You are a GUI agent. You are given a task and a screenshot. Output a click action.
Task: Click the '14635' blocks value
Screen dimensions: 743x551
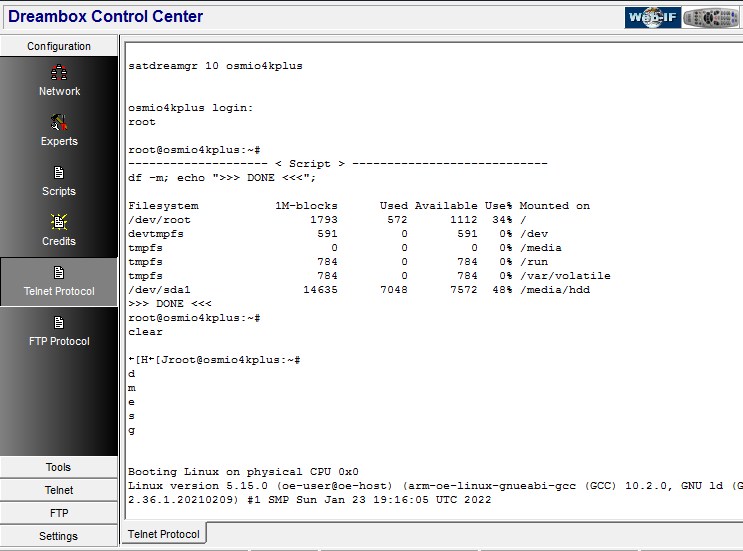click(x=320, y=289)
